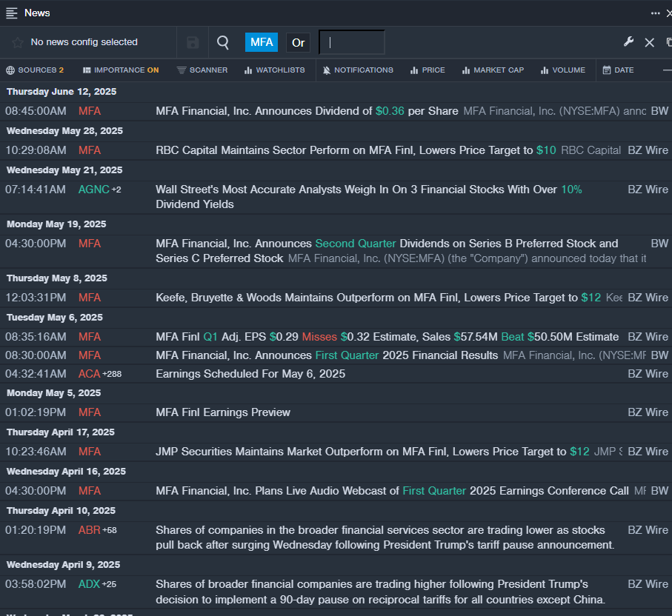Click the Wednesday April 9, 2025 date header
The image size is (672, 616).
tap(64, 565)
